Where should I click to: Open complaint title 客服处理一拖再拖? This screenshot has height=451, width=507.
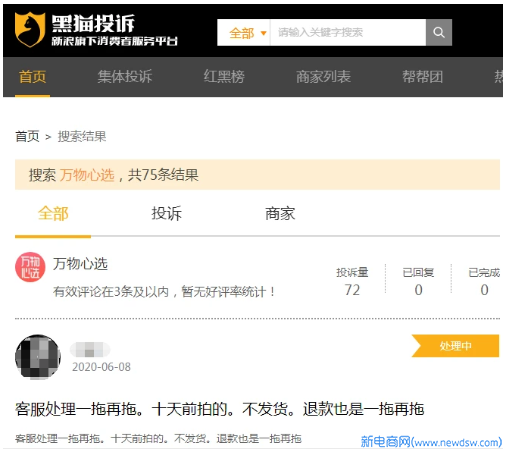tap(219, 409)
